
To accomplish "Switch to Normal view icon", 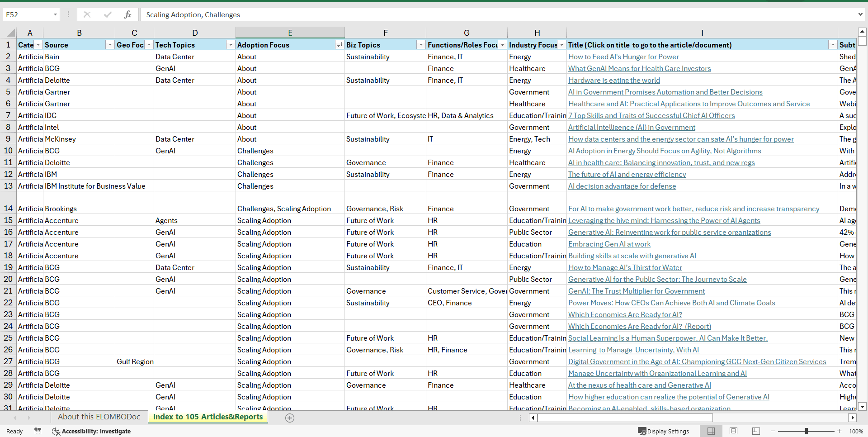I will tap(711, 431).
